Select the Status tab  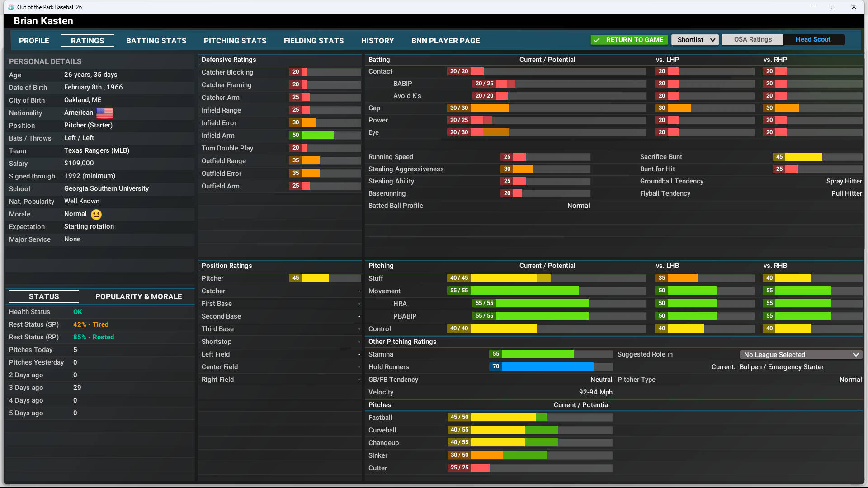click(x=44, y=296)
